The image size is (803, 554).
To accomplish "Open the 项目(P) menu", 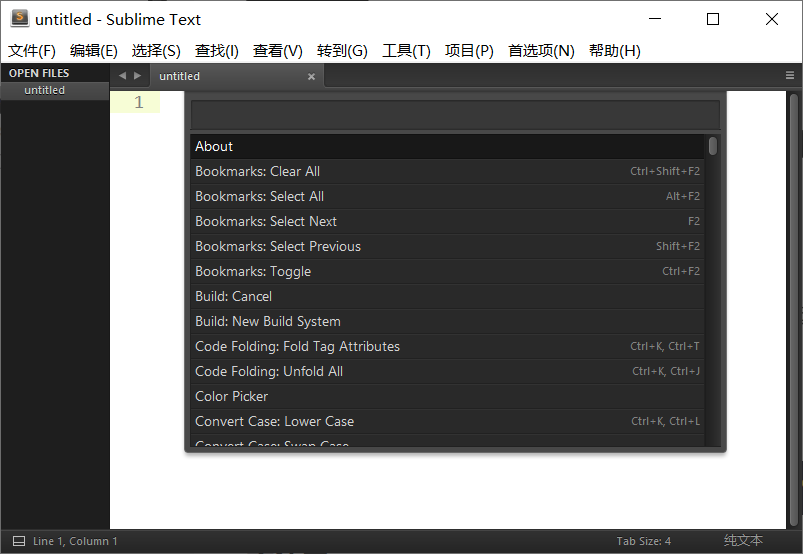I will (469, 51).
